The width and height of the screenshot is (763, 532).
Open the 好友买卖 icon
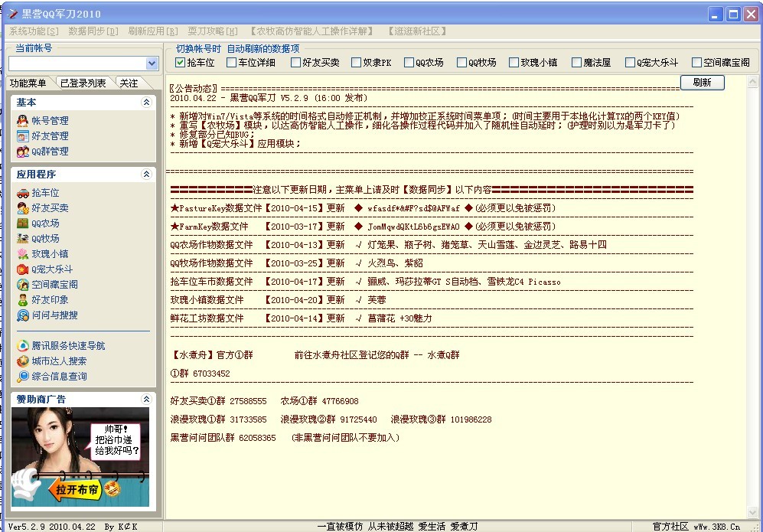22,208
